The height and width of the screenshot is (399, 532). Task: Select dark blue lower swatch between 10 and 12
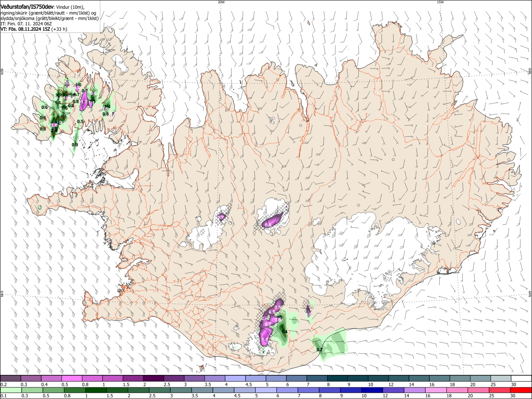tap(372, 390)
